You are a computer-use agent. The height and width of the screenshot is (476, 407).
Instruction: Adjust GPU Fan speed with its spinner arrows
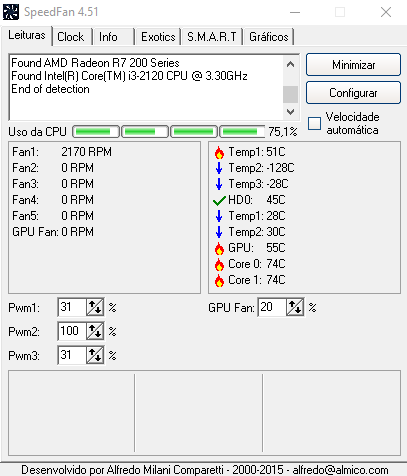[295, 307]
